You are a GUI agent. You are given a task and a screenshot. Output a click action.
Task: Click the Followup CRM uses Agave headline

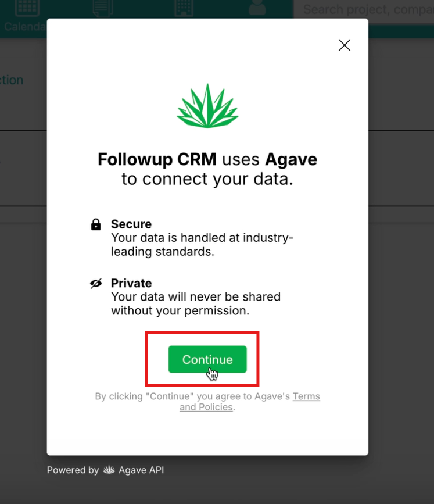pyautogui.click(x=207, y=169)
